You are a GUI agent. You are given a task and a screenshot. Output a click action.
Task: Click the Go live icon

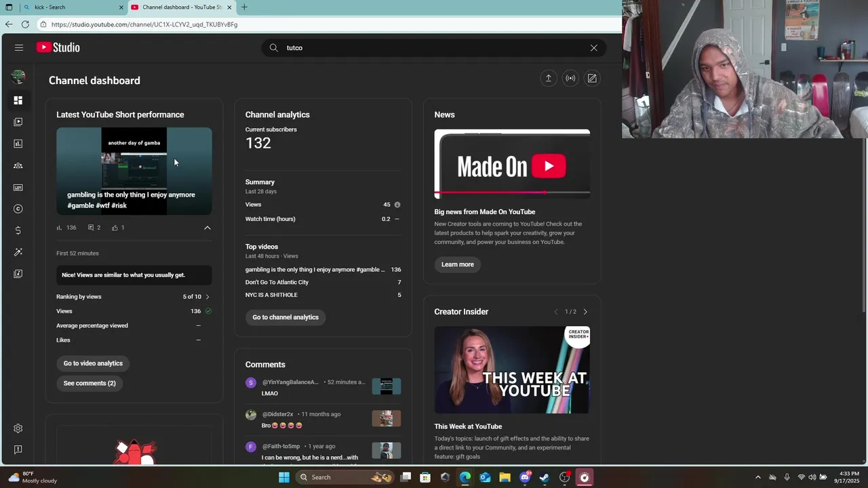click(570, 78)
